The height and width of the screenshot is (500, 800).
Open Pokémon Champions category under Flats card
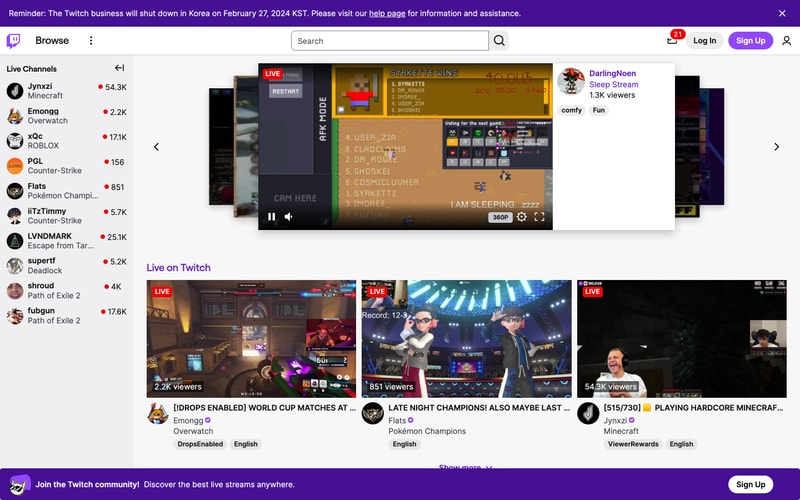tap(427, 431)
